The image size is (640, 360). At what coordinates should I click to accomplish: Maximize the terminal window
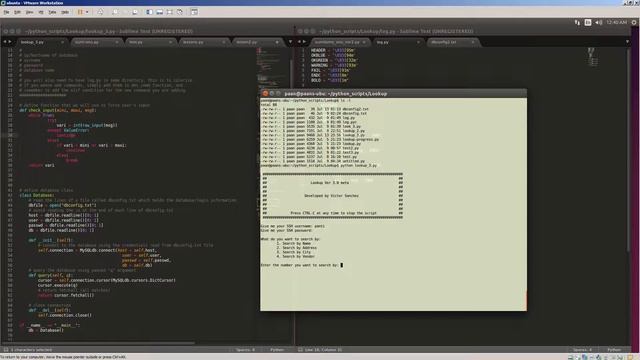(278, 93)
